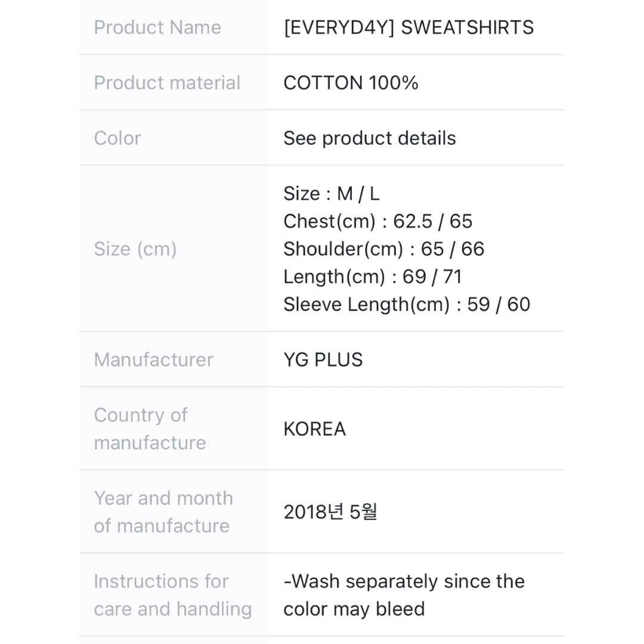
Task: Click the Length(cm) measurement line
Action: tap(373, 277)
